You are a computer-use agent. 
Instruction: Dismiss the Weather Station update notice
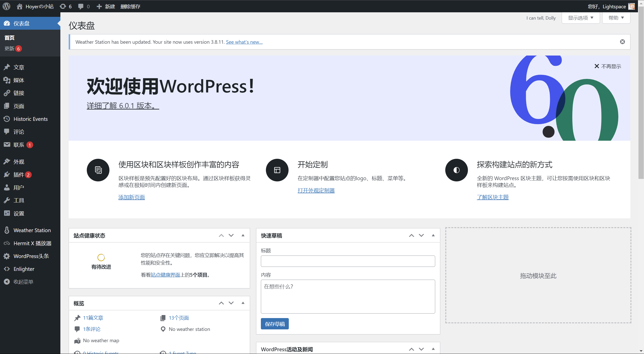[622, 42]
